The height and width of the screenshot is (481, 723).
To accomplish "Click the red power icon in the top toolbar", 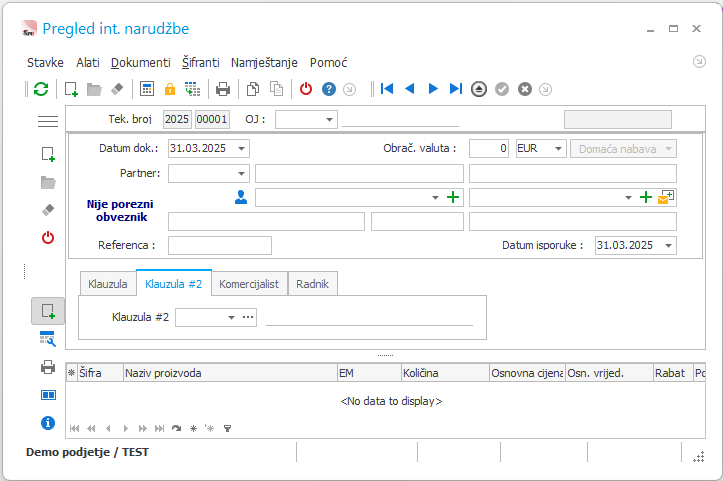I will click(306, 89).
